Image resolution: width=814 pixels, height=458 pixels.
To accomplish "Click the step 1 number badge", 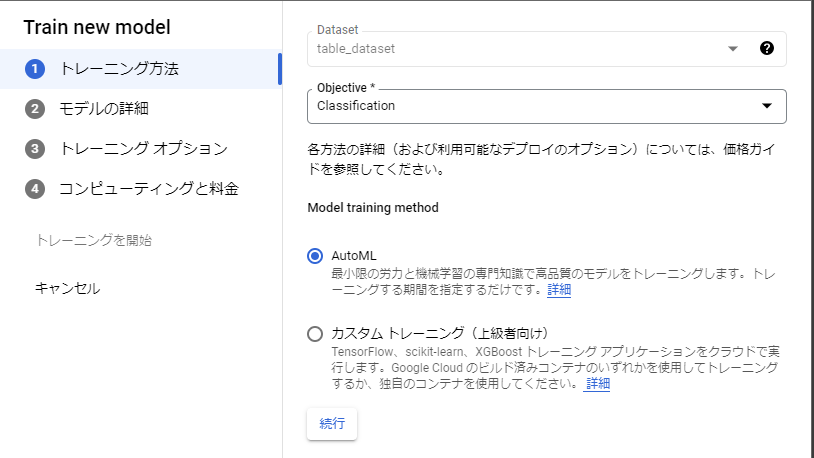I will [x=35, y=69].
